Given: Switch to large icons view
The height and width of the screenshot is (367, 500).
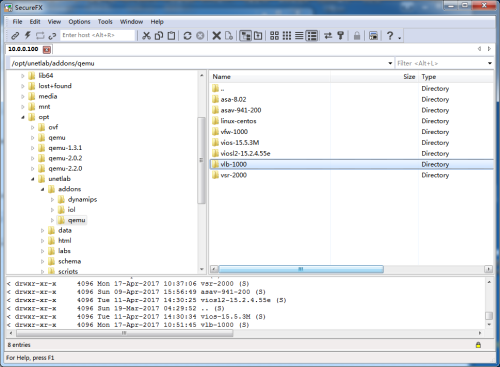Looking at the screenshot, I should [x=274, y=35].
